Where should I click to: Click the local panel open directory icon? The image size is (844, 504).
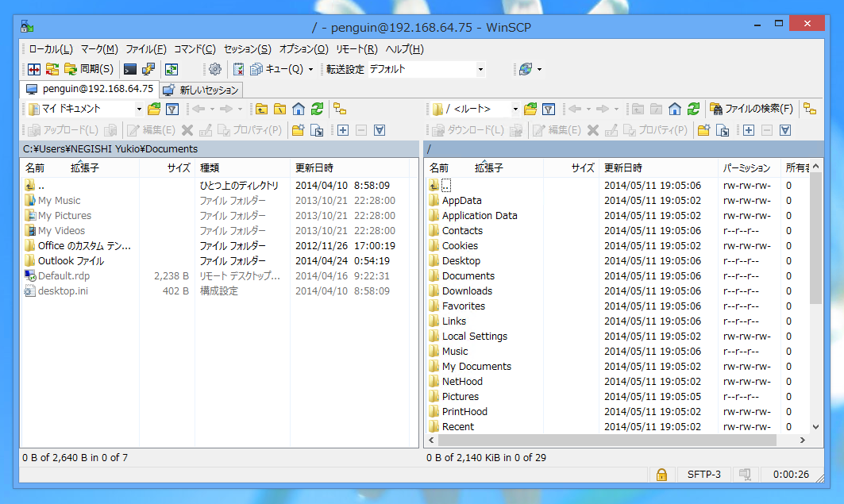pyautogui.click(x=154, y=110)
